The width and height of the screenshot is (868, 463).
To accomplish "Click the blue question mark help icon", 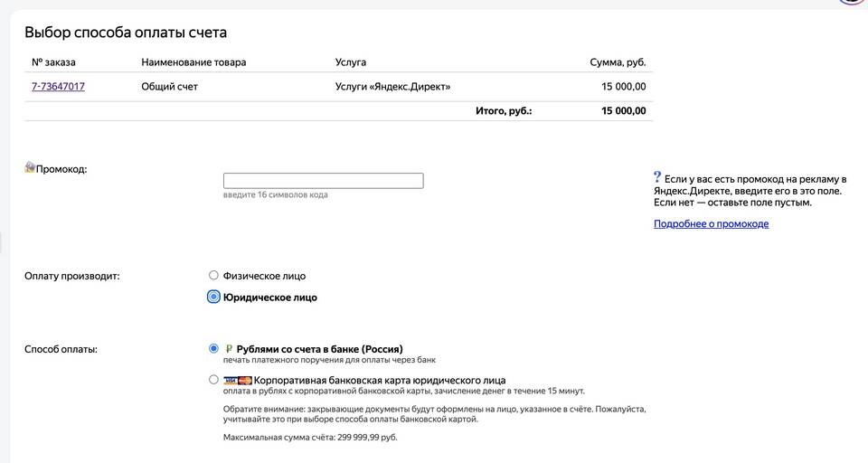I will pos(657,178).
